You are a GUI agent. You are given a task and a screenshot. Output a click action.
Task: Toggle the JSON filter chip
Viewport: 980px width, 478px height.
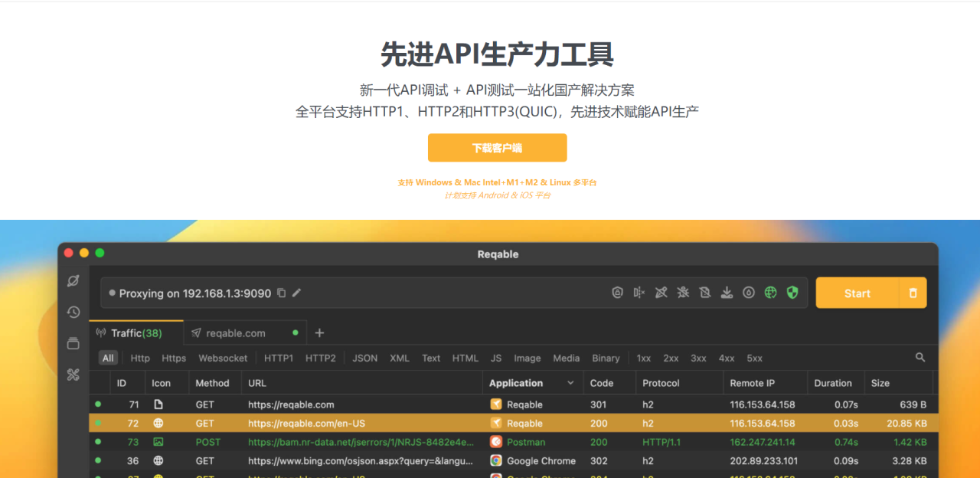tap(364, 358)
